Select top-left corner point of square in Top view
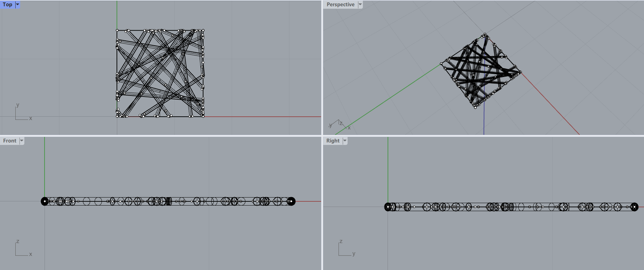The height and width of the screenshot is (270, 644). click(117, 31)
